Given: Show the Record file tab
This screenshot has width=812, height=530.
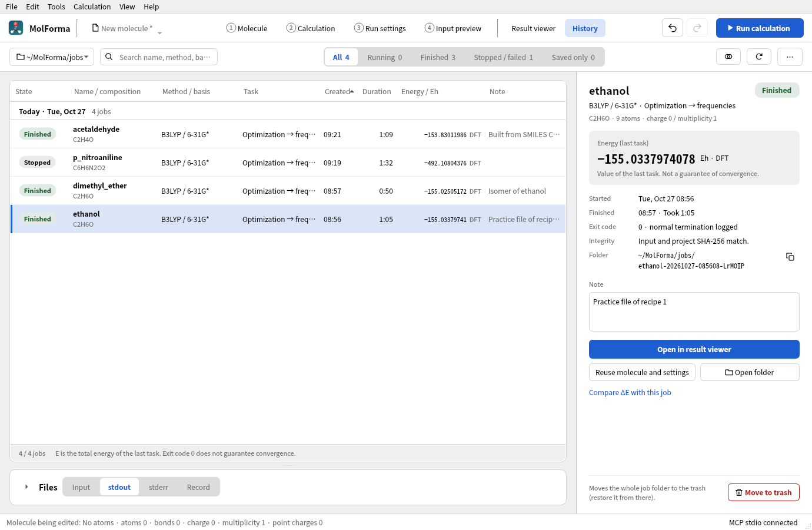Looking at the screenshot, I should point(198,487).
